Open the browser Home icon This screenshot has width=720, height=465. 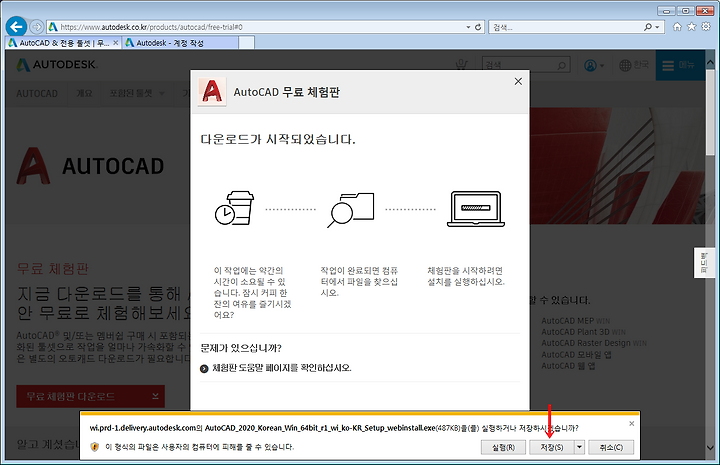click(x=677, y=27)
